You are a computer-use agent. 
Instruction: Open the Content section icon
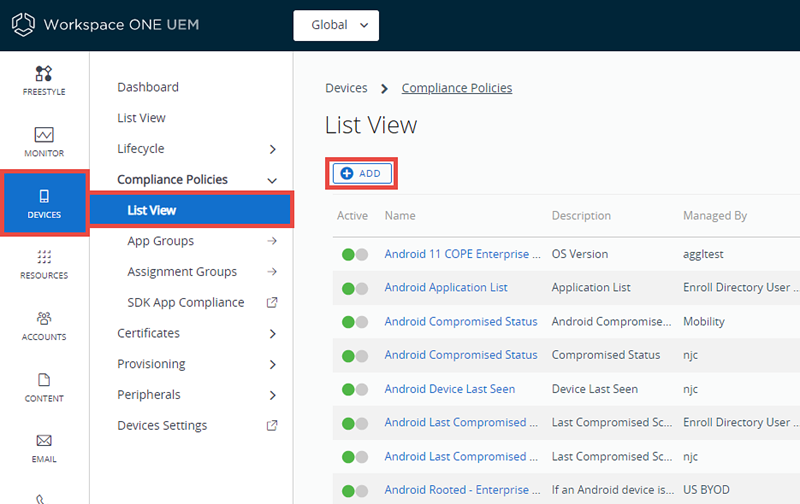44,380
